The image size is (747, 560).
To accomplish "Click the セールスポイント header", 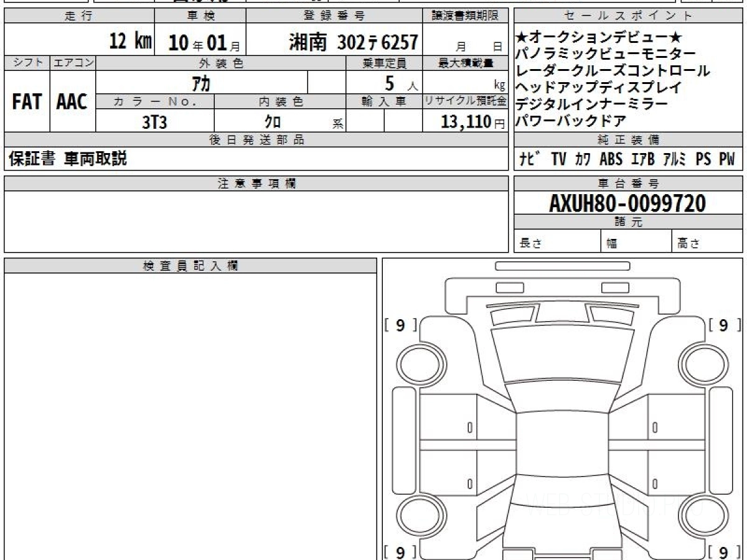I will pos(628,16).
